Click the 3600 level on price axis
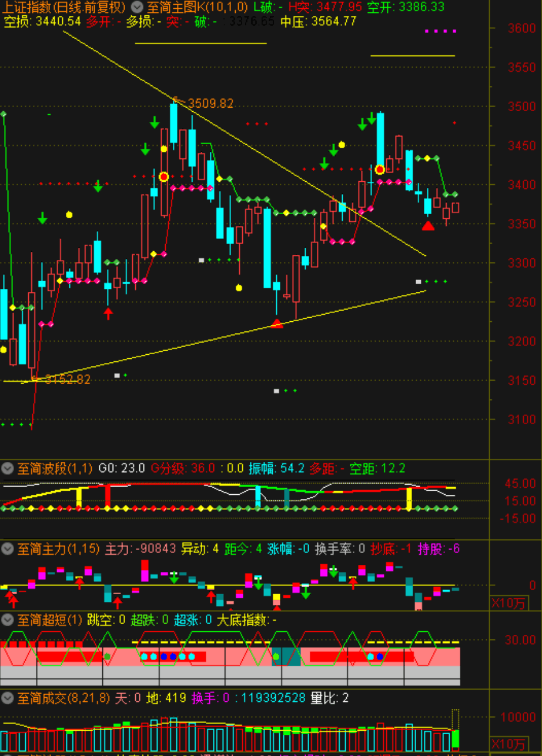Screen dimensions: 542x756 pos(521,29)
